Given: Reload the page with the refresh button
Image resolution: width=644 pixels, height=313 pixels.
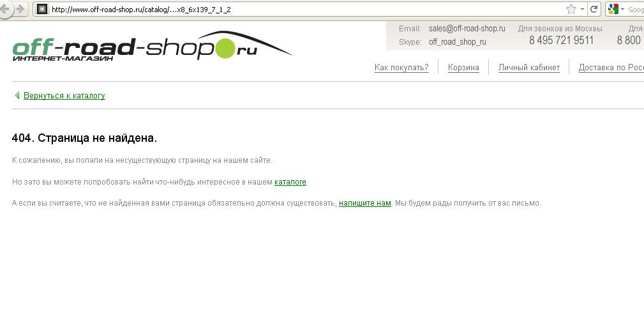Looking at the screenshot, I should [594, 9].
